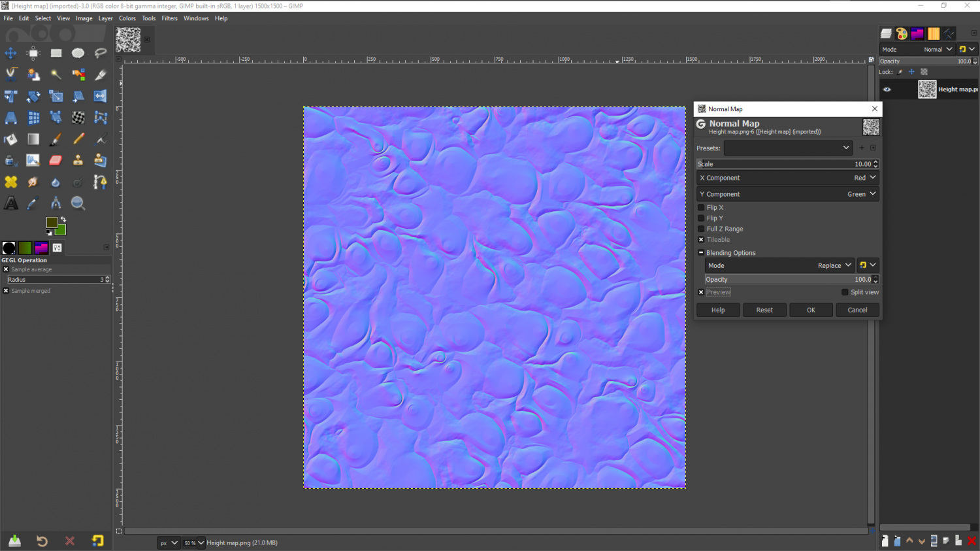Screen dimensions: 980x551
Task: Switch to the Layers dock tab
Action: point(887,33)
